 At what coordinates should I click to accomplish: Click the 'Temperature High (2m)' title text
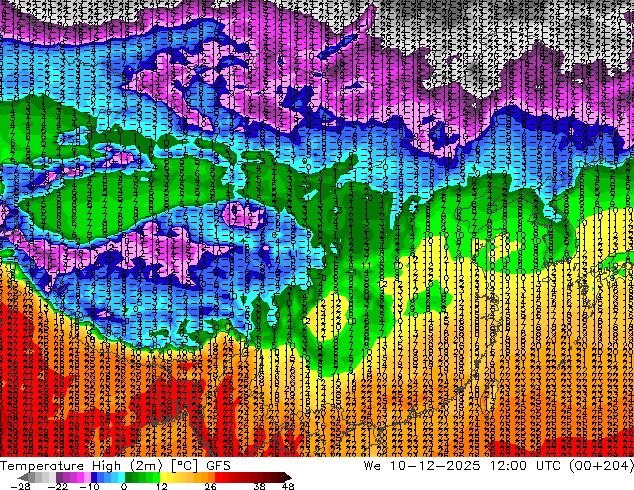tap(81, 465)
